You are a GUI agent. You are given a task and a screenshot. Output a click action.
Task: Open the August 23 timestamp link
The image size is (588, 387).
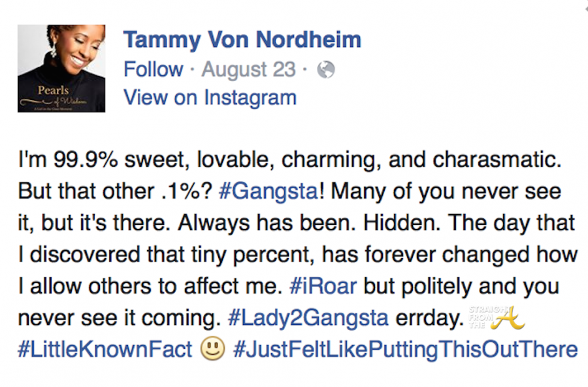(248, 70)
